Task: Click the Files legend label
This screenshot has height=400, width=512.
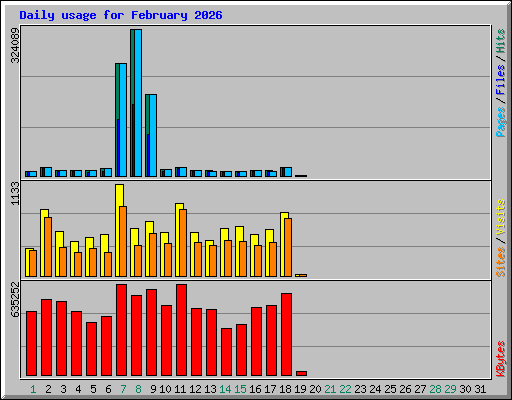Action: pyautogui.click(x=501, y=80)
